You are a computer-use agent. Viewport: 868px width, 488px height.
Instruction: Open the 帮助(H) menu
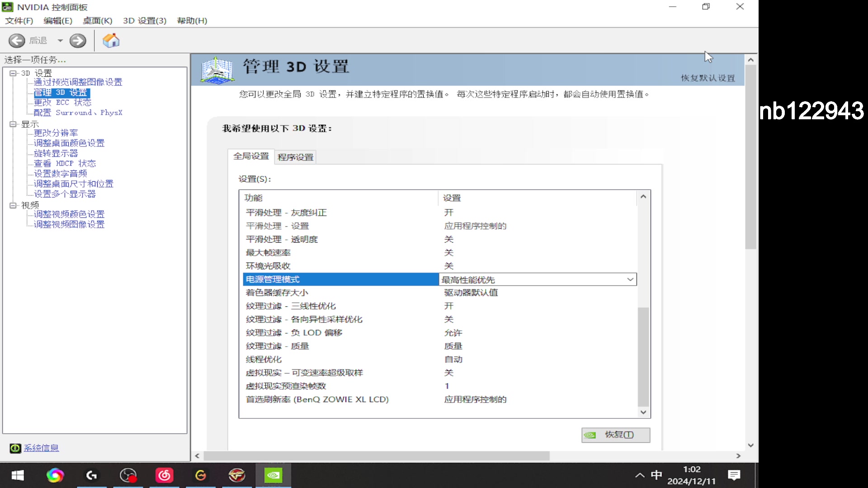click(192, 21)
